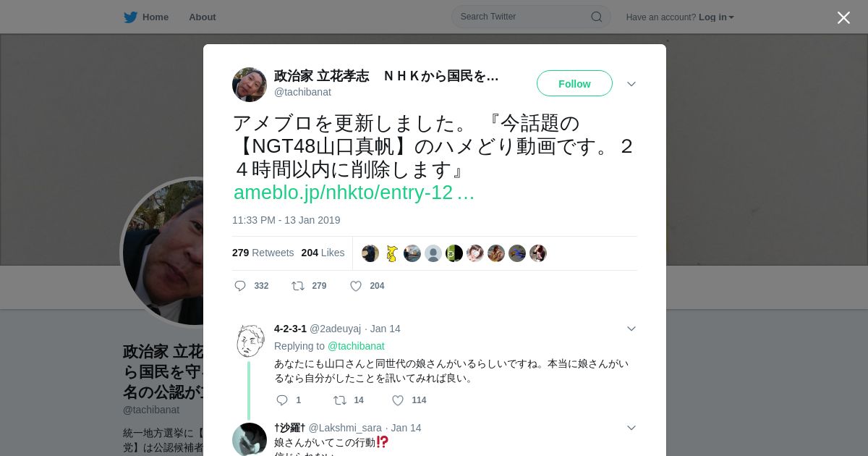The height and width of the screenshot is (456, 868).
Task: View the 279 Retweets list
Action: [263, 253]
